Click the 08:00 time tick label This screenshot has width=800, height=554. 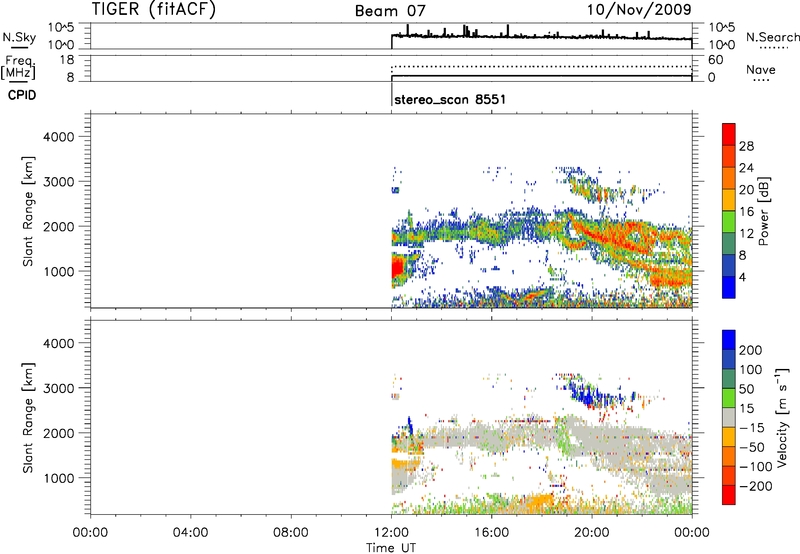coord(290,533)
